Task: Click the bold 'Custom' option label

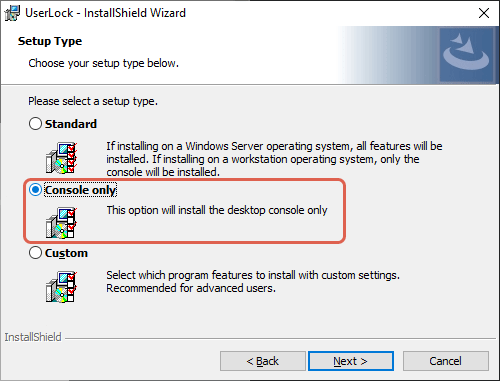Action: tap(66, 253)
